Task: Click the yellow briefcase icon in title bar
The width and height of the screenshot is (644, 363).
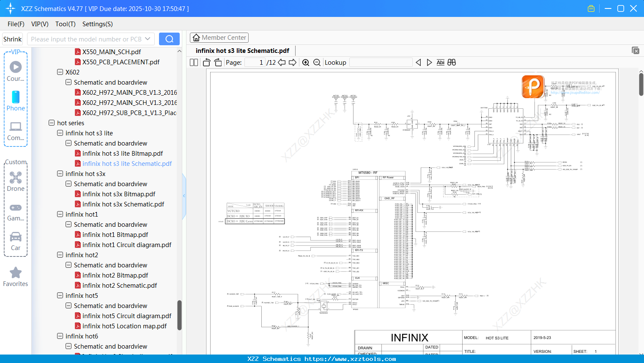Action: pyautogui.click(x=591, y=8)
